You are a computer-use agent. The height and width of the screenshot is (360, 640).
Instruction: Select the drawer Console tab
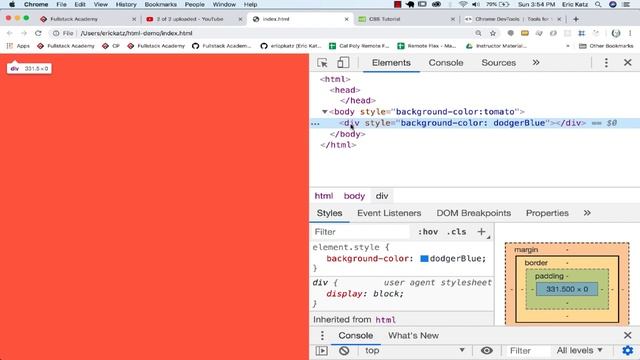point(356,336)
